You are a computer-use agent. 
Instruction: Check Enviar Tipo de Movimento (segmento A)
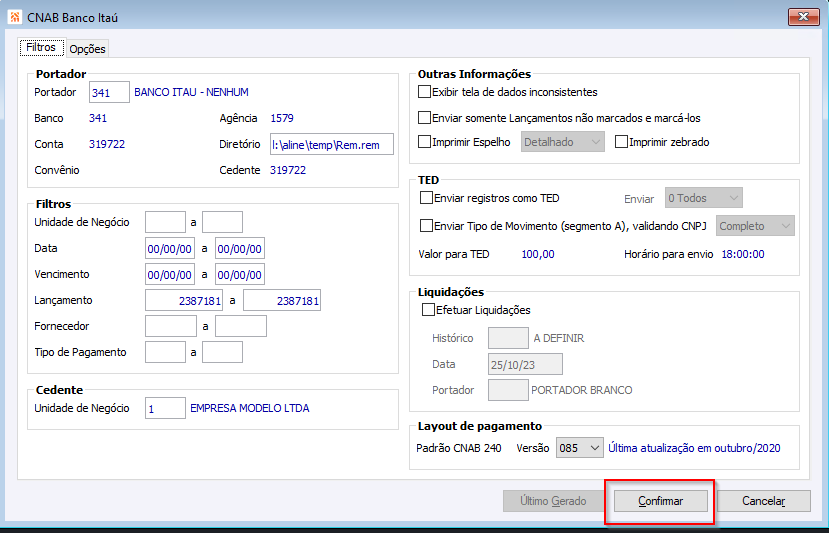426,226
